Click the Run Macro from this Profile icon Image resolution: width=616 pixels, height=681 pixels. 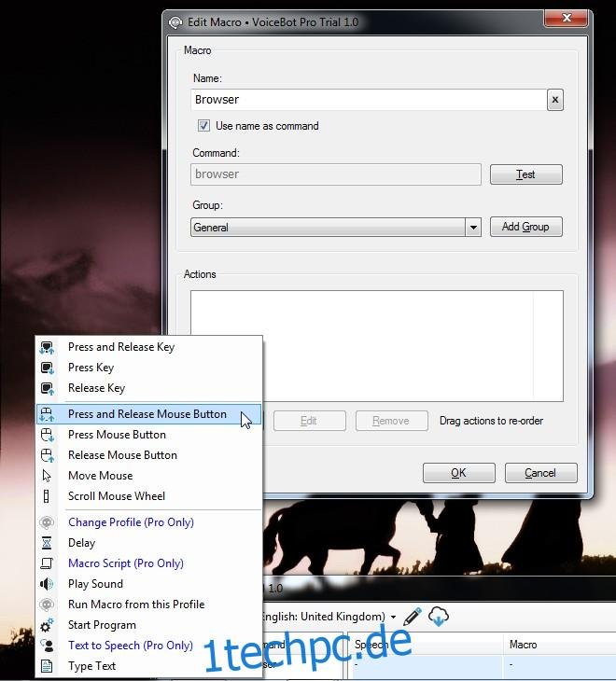(x=47, y=605)
